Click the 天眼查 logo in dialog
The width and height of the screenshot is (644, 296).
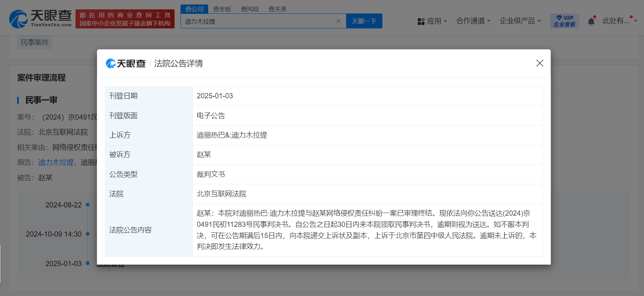click(126, 64)
